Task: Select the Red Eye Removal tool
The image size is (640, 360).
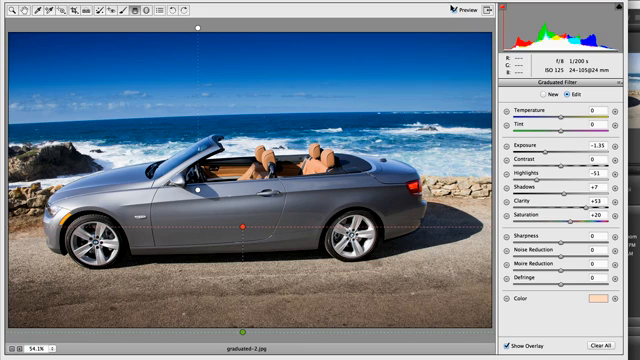Action: click(x=111, y=10)
